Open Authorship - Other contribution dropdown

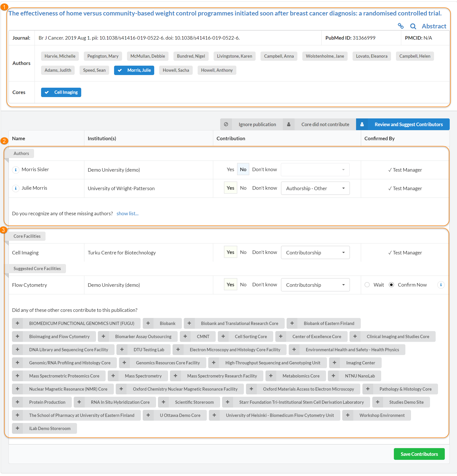(x=315, y=188)
